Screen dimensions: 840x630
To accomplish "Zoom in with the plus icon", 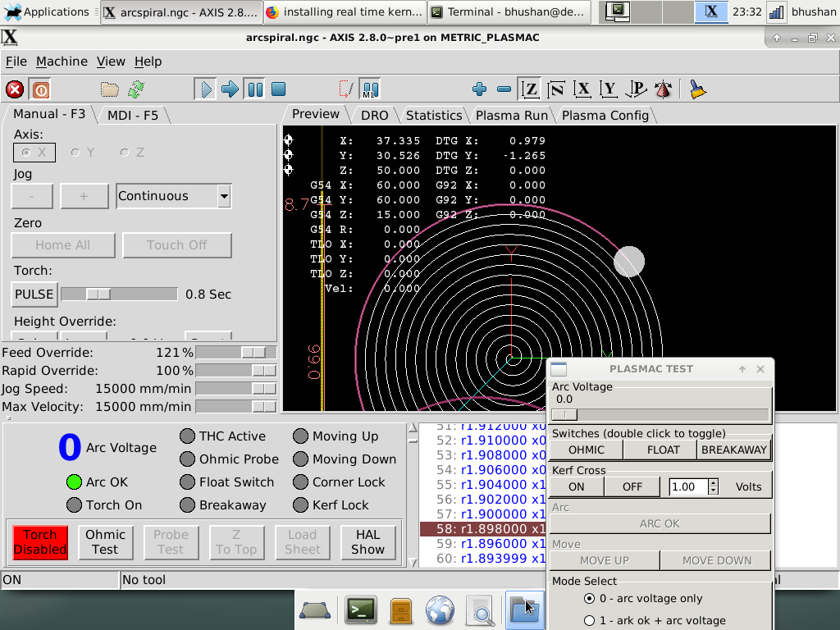I will 480,89.
